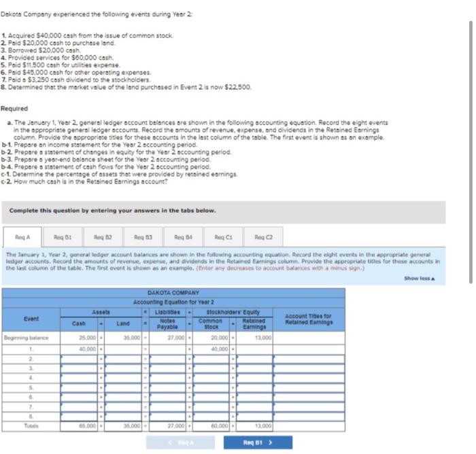Click the Cash cell for event 2
The image size is (476, 454).
coord(79,359)
